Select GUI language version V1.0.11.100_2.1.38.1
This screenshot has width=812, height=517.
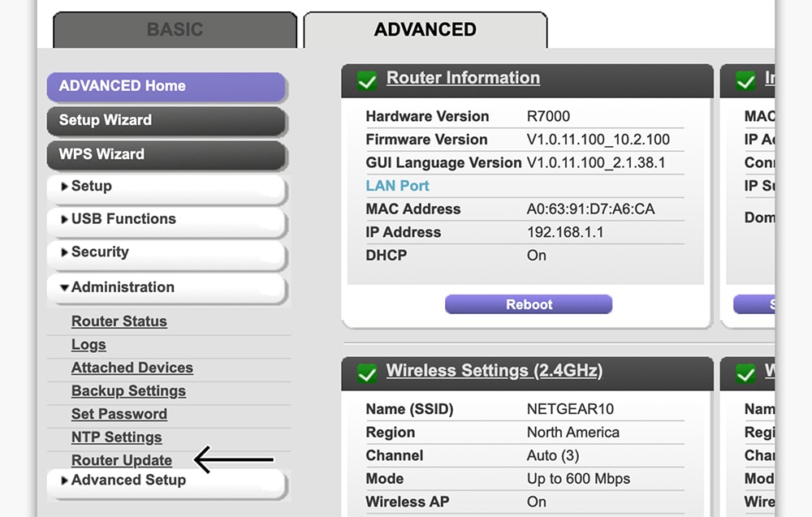[x=596, y=163]
